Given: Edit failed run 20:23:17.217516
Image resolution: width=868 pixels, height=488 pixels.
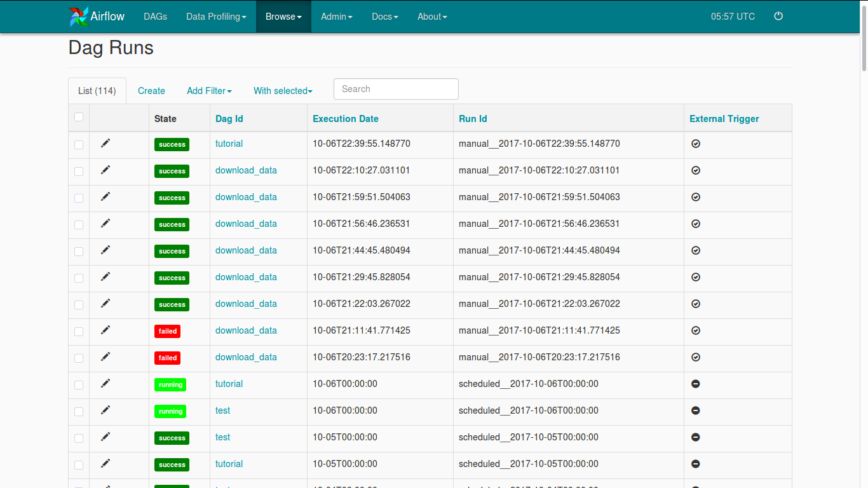Looking at the screenshot, I should pos(105,356).
